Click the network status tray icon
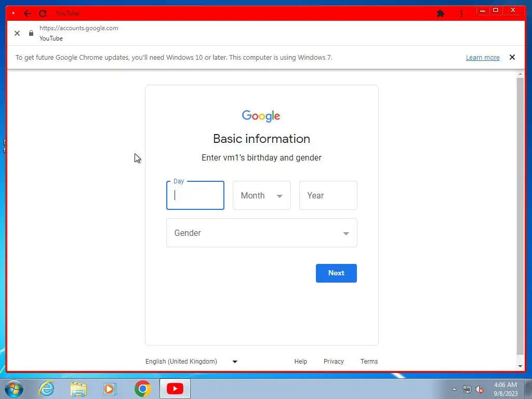 click(x=467, y=389)
